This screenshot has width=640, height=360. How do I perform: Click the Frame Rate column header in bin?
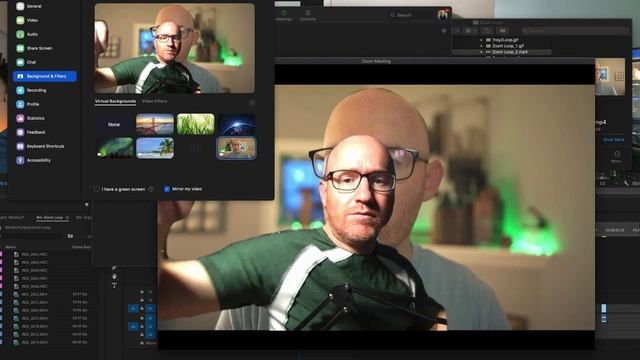click(81, 247)
